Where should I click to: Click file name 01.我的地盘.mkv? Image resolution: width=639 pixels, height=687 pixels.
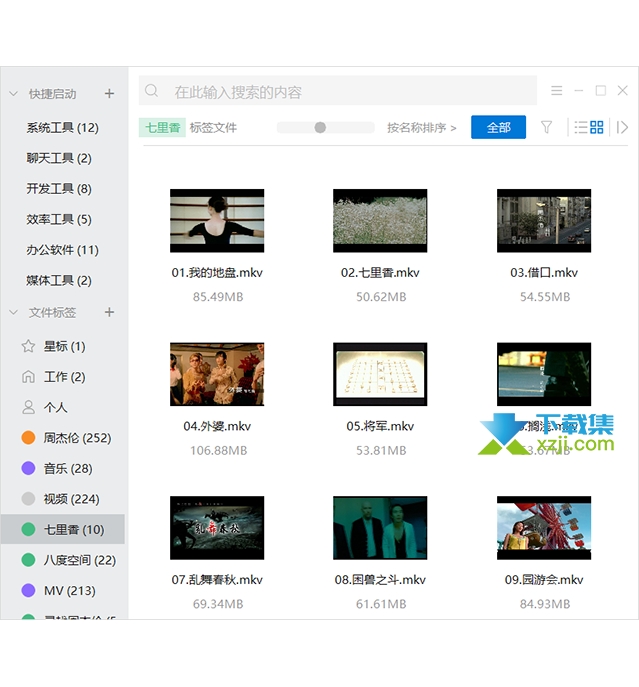click(217, 273)
